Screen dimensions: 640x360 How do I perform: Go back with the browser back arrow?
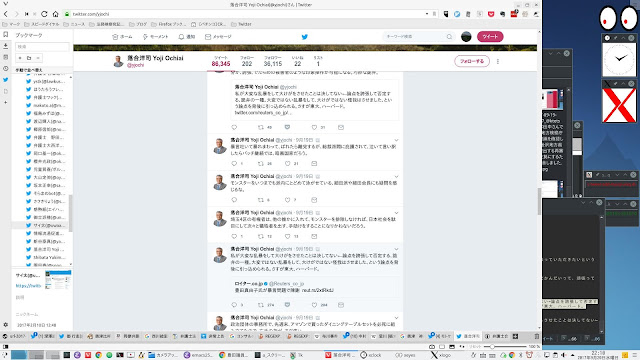point(6,14)
